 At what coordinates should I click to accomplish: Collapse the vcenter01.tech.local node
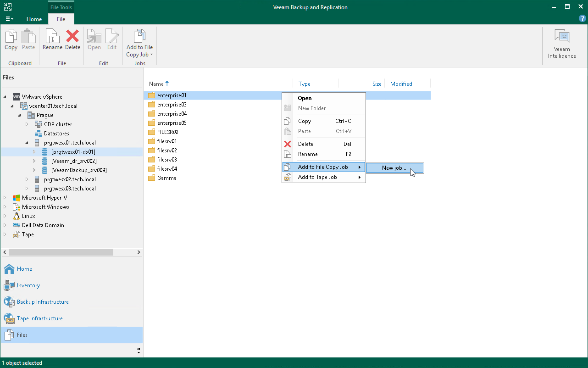click(x=13, y=106)
